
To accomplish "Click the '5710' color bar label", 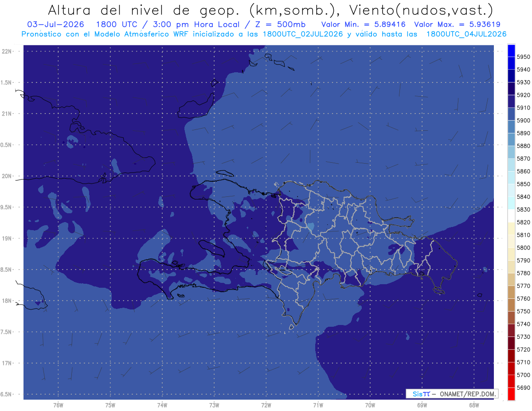I will 523,362.
